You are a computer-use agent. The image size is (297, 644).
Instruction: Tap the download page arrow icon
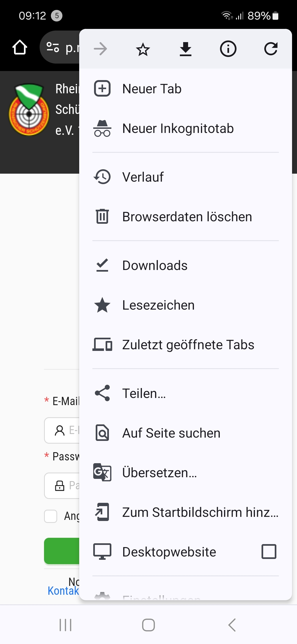(186, 49)
